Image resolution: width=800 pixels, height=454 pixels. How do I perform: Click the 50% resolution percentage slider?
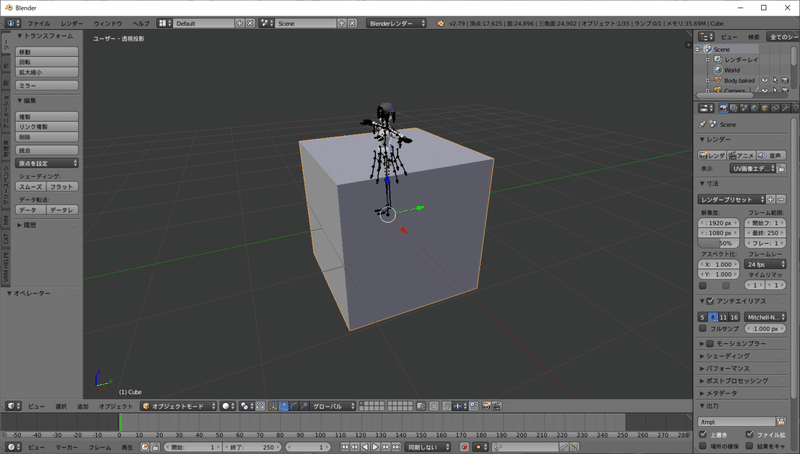(718, 243)
